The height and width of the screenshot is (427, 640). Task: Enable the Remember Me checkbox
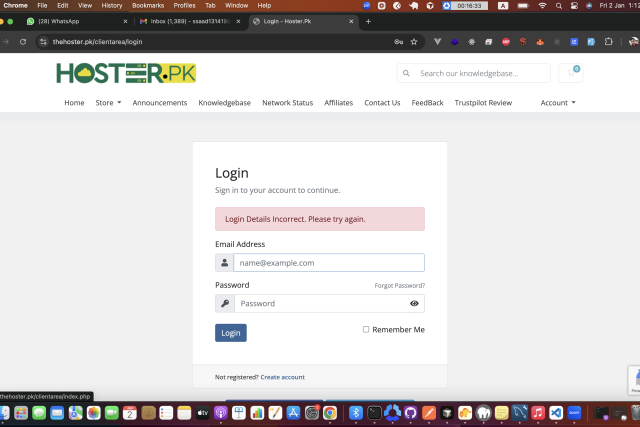[x=366, y=329]
